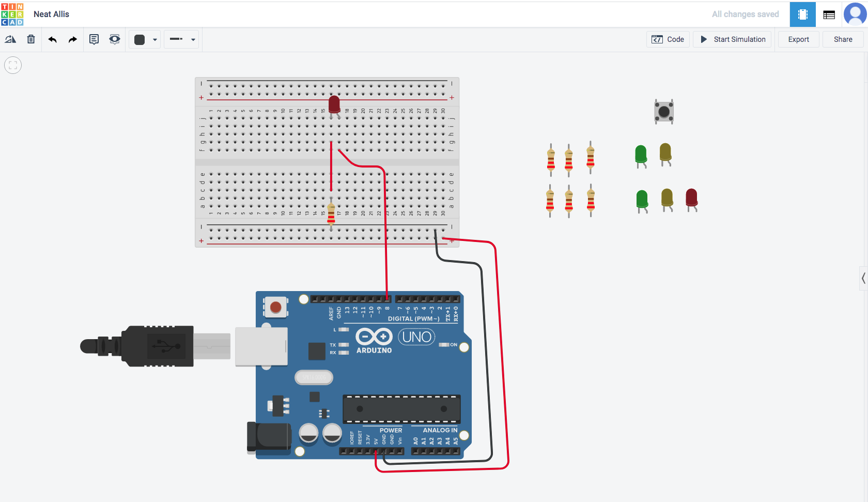Open the Tinkercad logo home link

tap(12, 14)
